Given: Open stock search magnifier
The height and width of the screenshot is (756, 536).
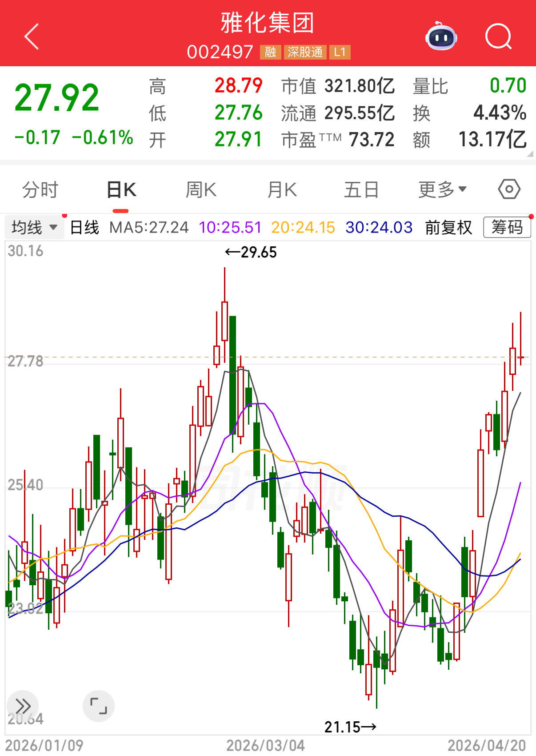Looking at the screenshot, I should (x=498, y=36).
